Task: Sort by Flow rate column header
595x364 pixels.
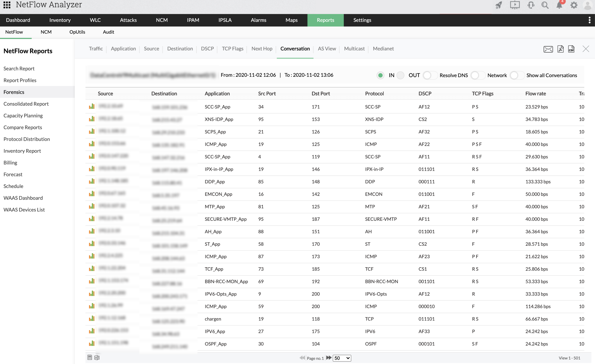Action: (x=535, y=94)
